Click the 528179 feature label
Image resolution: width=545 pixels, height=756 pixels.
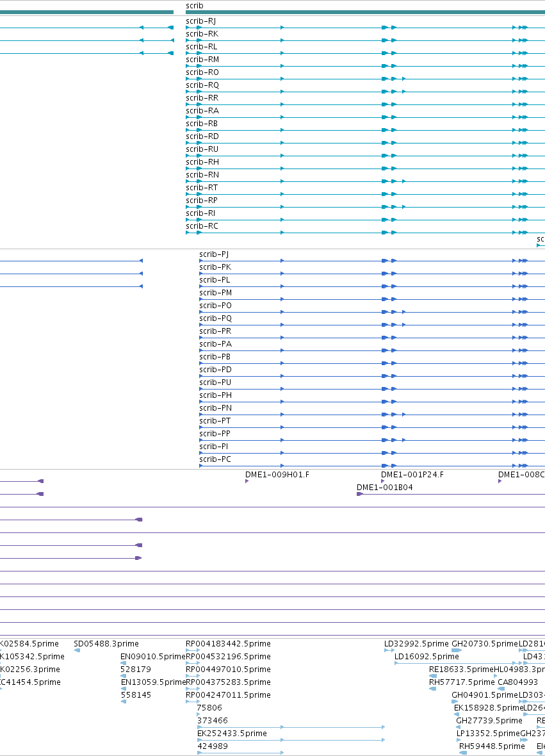coord(135,670)
